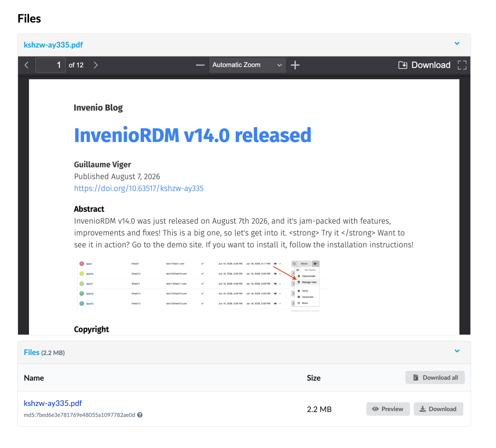Screen dimensions: 496x448
Task: Click the 'of 12' page count text
Action: click(x=76, y=65)
